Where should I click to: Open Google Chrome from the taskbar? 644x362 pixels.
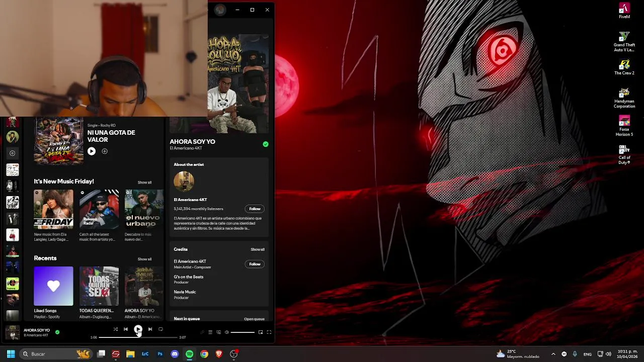[204, 354]
